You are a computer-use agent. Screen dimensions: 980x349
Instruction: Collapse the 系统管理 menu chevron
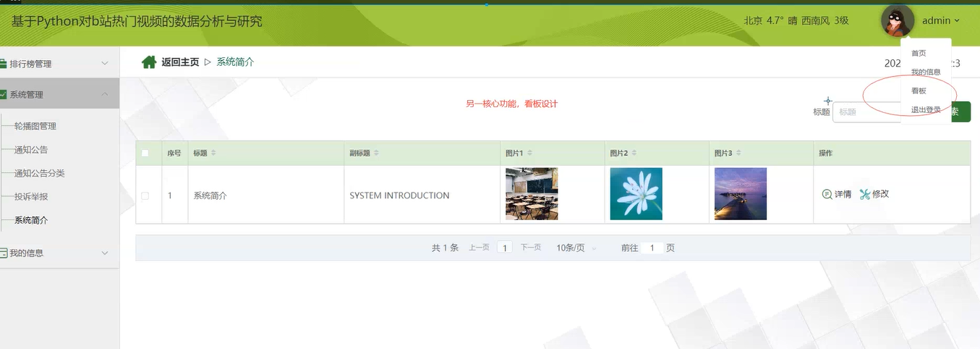click(x=105, y=95)
